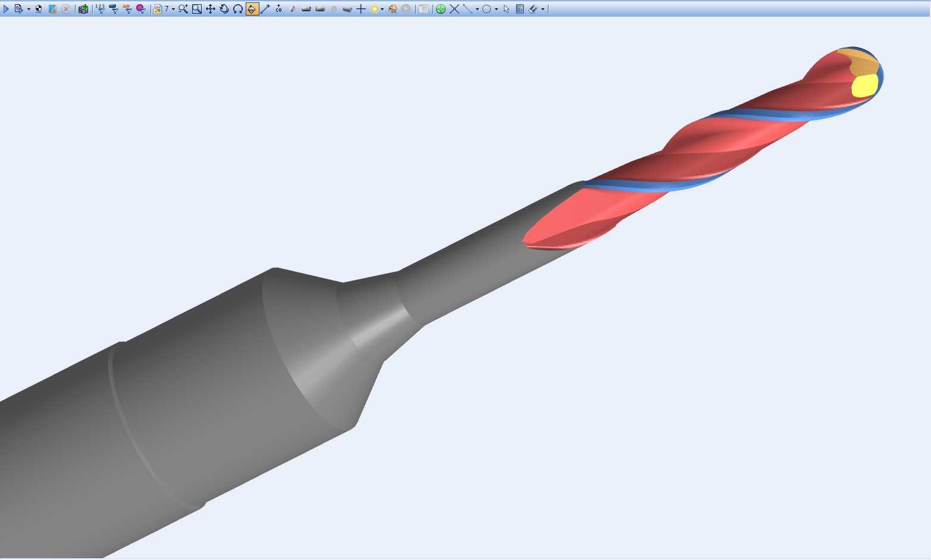This screenshot has height=560, width=931.
Task: Click the calculator icon
Action: click(x=520, y=9)
